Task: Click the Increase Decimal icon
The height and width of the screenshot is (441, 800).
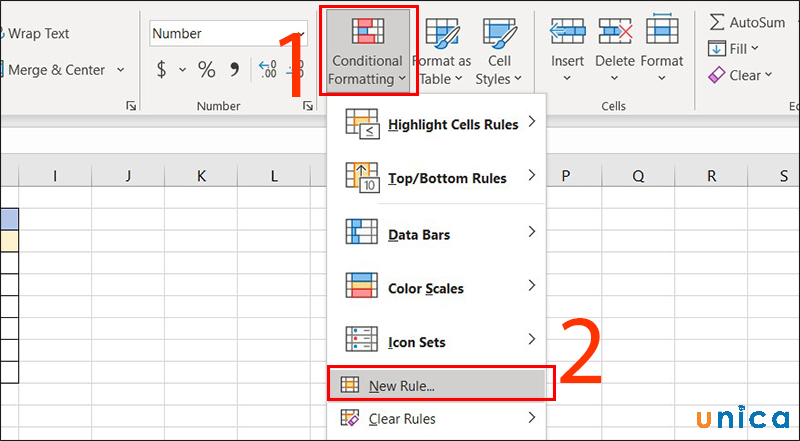Action: pos(267,70)
